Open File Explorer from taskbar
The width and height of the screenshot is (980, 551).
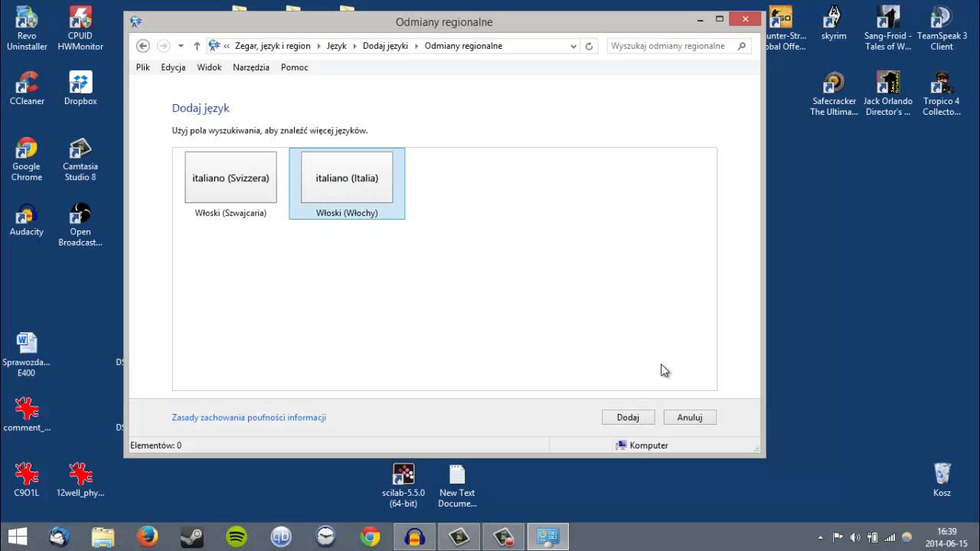[x=103, y=536]
